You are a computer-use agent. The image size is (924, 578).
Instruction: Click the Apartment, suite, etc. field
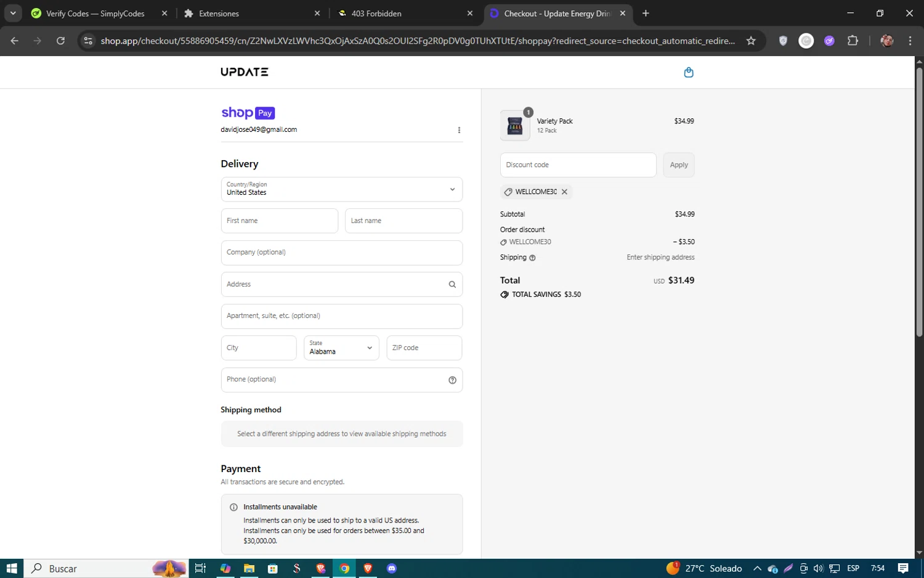point(341,316)
